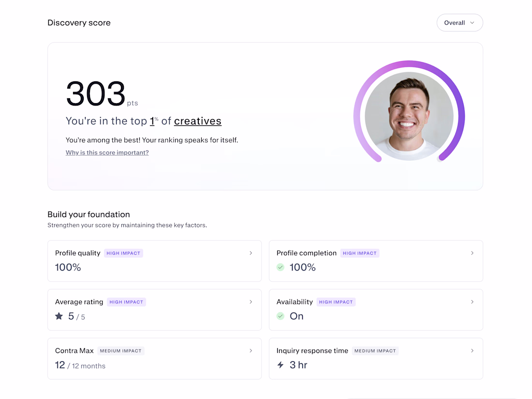532x399 pixels.
Task: Click the Profile quality HIGH IMPACT badge
Action: pyautogui.click(x=123, y=253)
